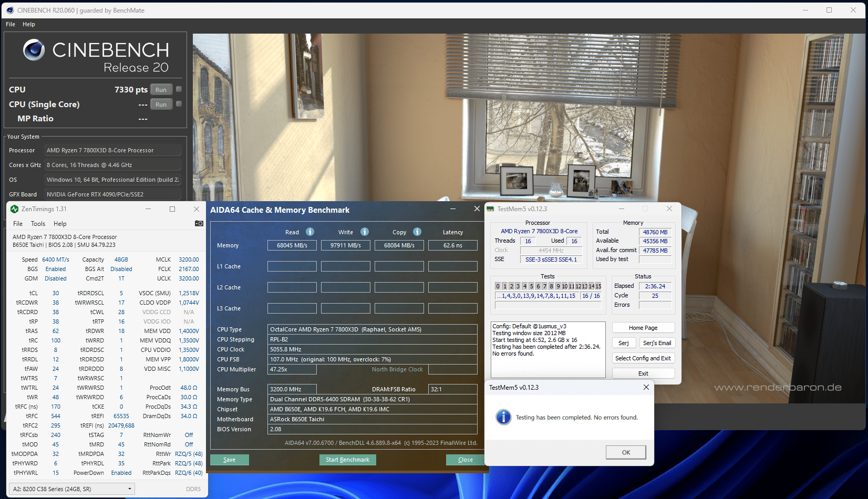
Task: Click the blue info icon in TestMem5 dialog
Action: coord(503,417)
